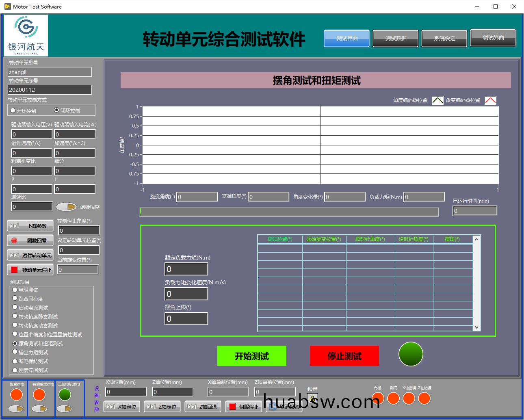Viewport: 524px width, 420px height.
Task: Toggle the 调转相序 switch
Action: (66, 207)
